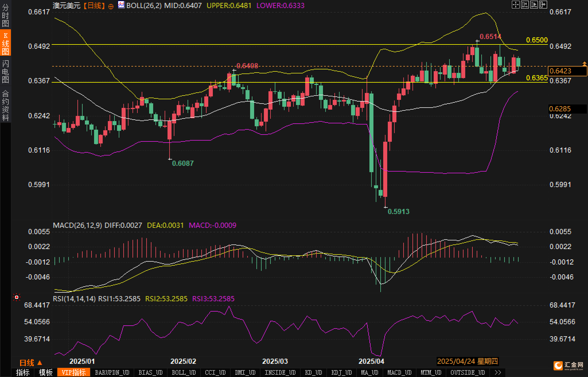Click the orange circle icon beside 日线 title

click(x=111, y=7)
